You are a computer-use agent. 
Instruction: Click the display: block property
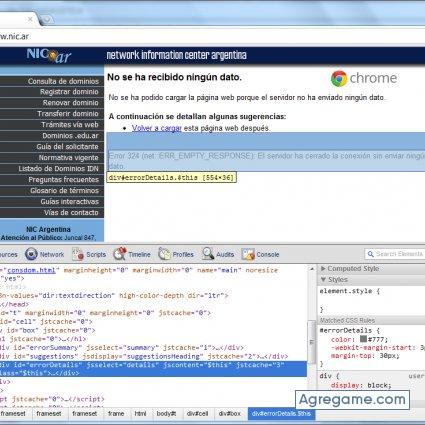pos(361,385)
